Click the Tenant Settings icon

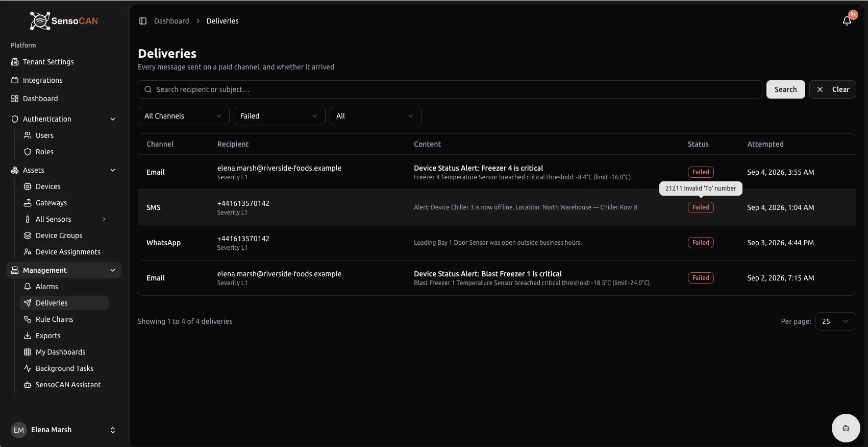15,62
